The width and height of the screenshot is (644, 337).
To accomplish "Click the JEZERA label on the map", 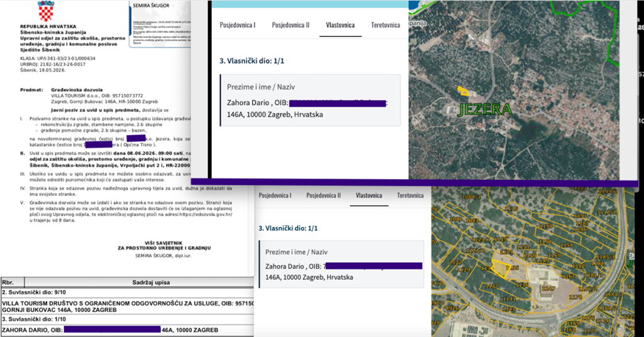I will 485,109.
